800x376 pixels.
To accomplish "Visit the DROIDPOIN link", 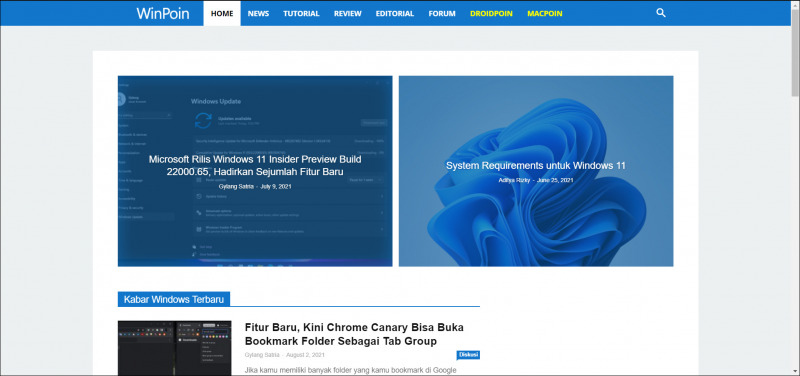I will (491, 14).
